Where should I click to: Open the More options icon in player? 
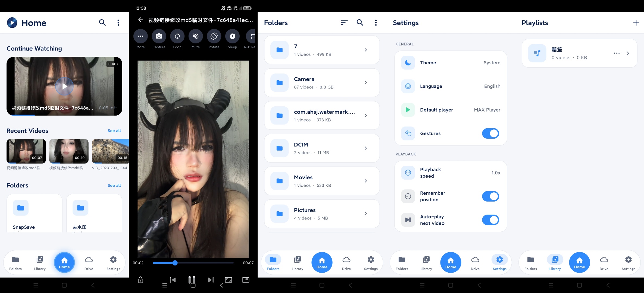point(140,36)
